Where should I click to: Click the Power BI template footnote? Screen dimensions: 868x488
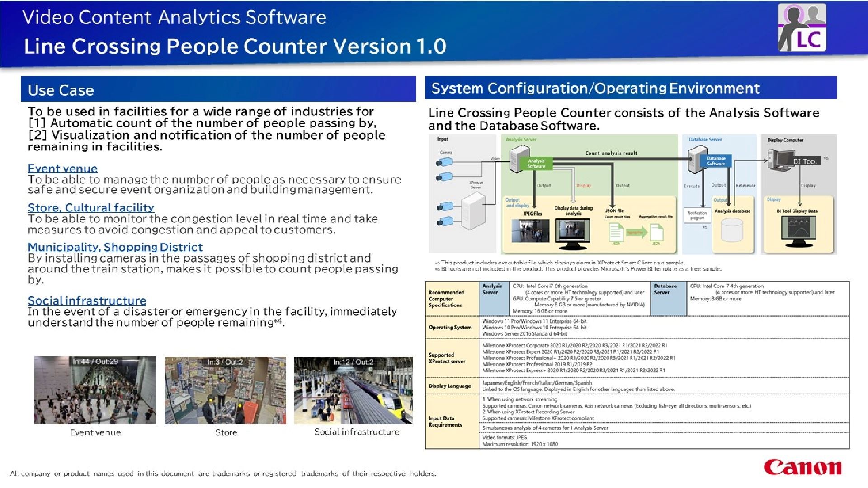(x=578, y=269)
